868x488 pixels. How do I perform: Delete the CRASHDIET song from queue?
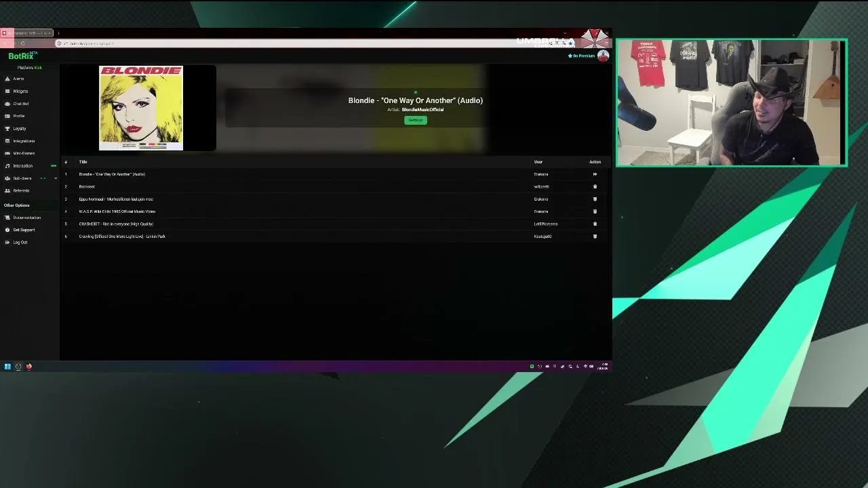[595, 224]
